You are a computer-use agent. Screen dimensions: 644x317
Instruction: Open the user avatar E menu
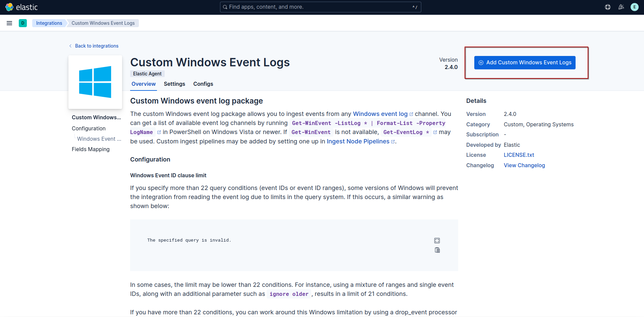pos(635,7)
